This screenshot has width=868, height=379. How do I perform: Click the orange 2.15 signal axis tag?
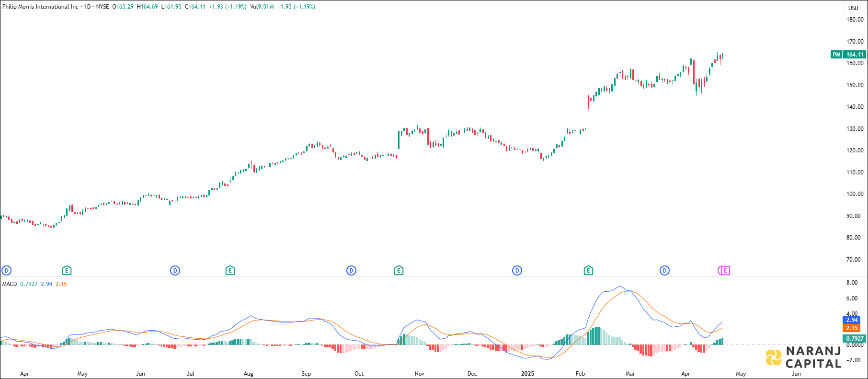point(852,328)
